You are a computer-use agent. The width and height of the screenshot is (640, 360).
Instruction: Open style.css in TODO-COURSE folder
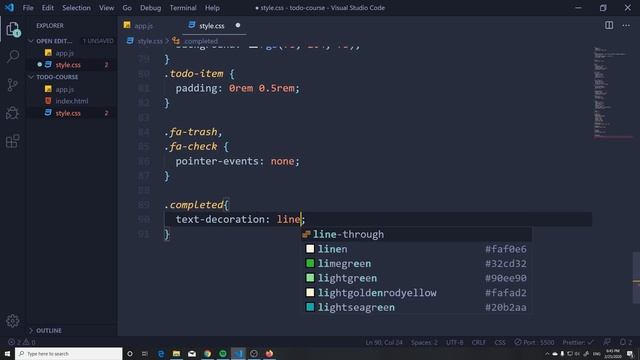click(x=68, y=113)
